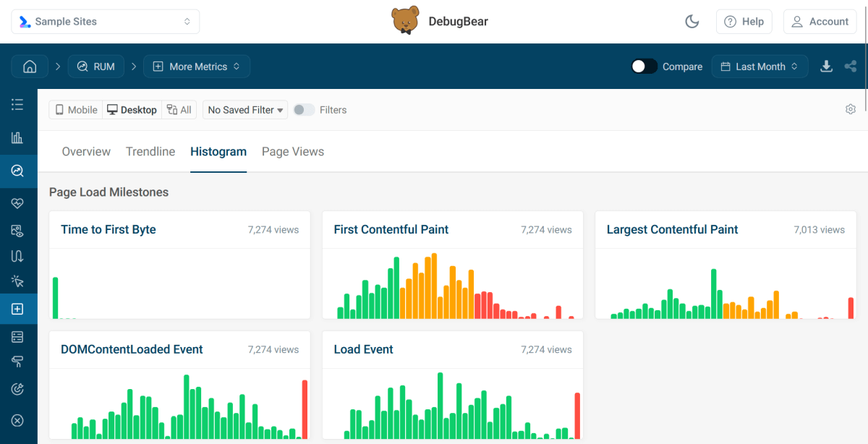Viewport: 868px width, 444px height.
Task: Open the Home icon in the navigation bar
Action: coord(30,66)
